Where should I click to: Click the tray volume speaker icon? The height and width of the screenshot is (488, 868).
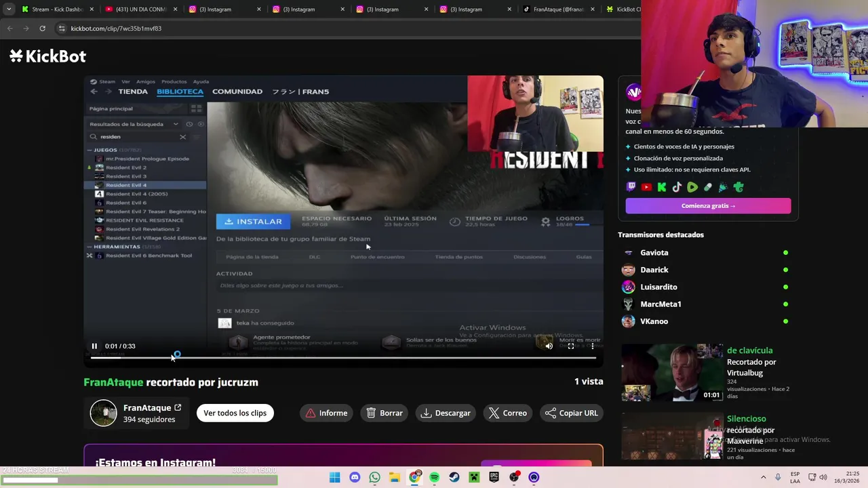823,477
